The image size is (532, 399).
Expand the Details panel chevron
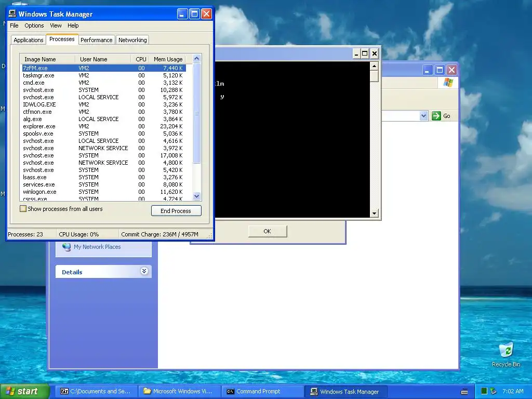tap(144, 271)
